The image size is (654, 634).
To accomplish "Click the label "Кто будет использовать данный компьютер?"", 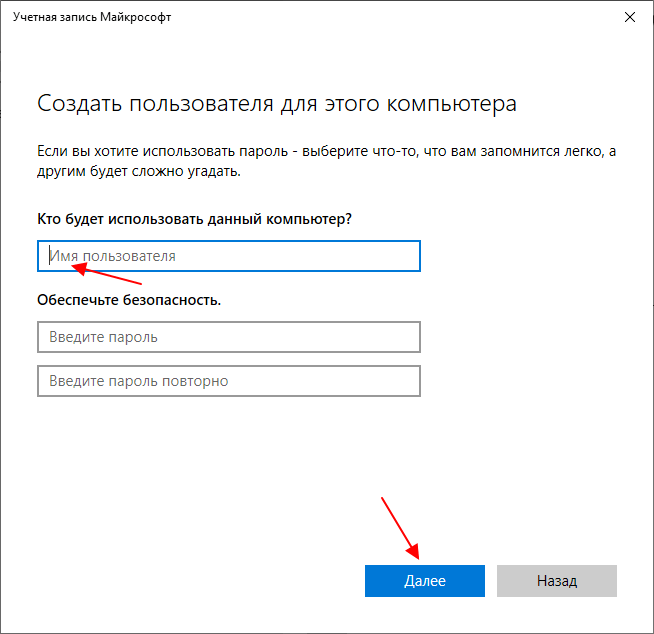I will [x=194, y=219].
